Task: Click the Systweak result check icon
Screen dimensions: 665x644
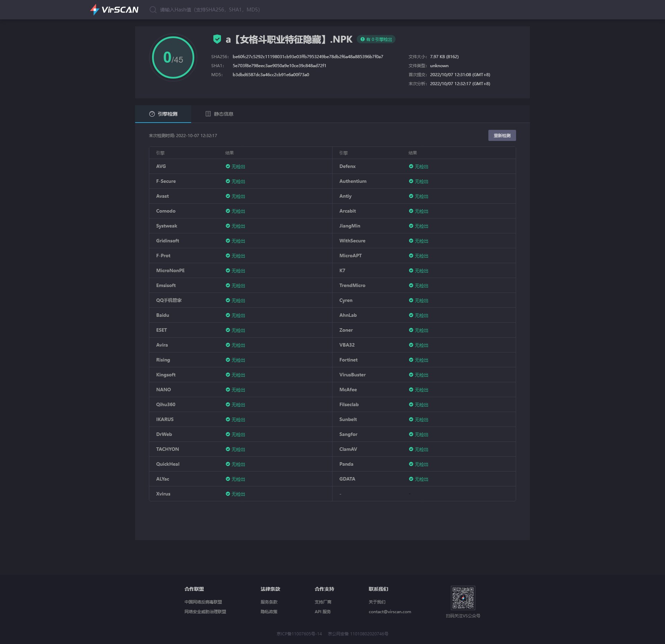Action: tap(228, 226)
